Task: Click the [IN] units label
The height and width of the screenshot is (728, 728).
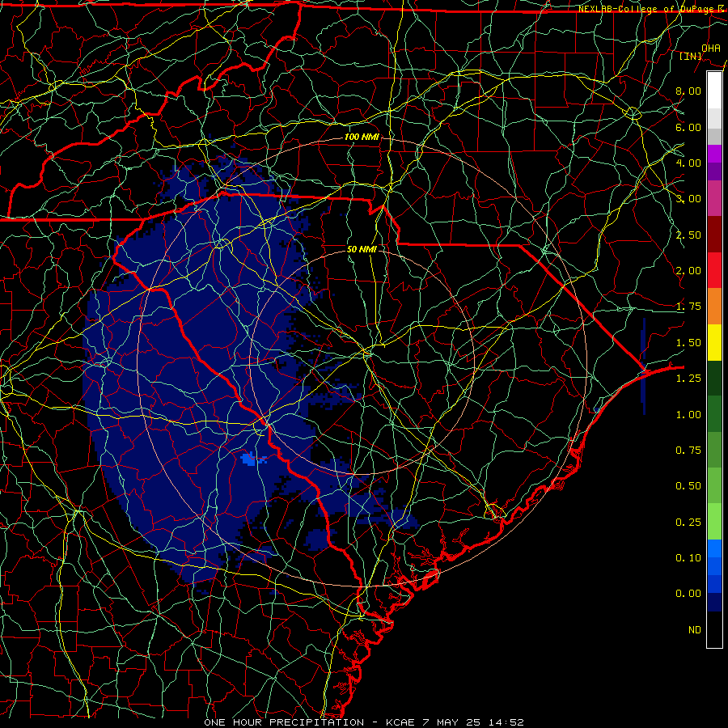Action: point(691,56)
